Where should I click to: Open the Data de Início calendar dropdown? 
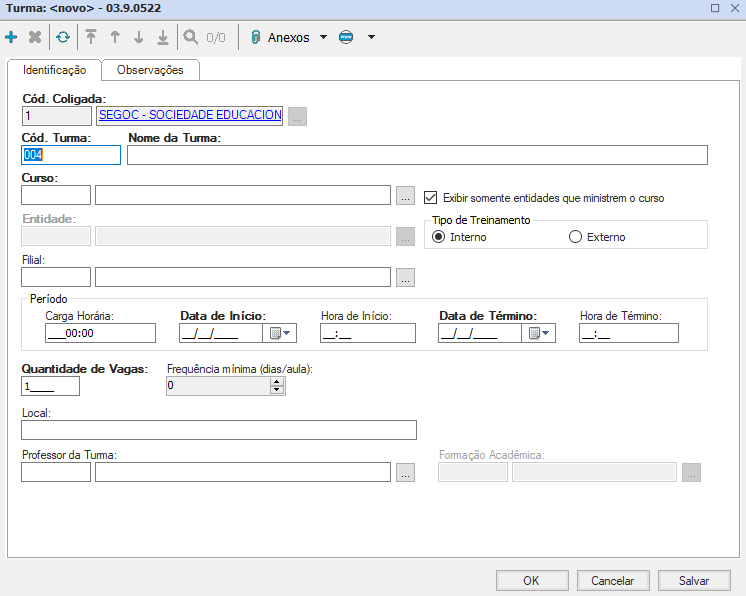pyautogui.click(x=279, y=333)
